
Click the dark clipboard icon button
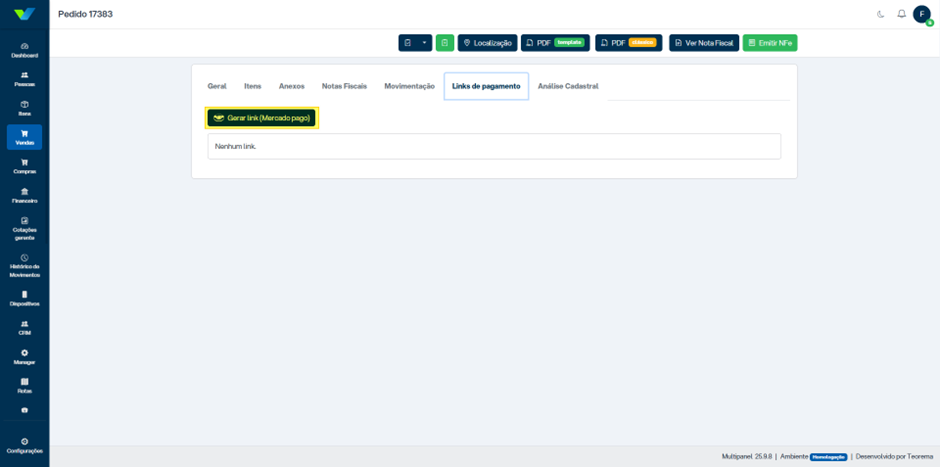point(408,43)
